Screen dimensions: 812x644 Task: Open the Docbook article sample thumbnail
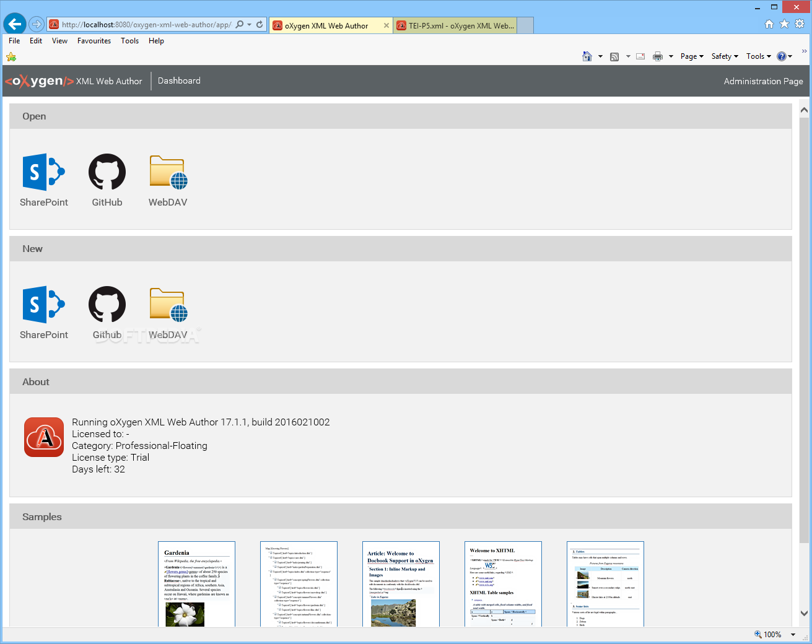401,584
